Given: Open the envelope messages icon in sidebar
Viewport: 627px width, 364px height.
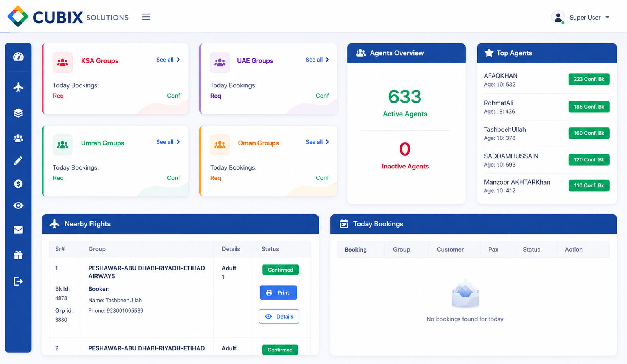Looking at the screenshot, I should click(x=18, y=230).
